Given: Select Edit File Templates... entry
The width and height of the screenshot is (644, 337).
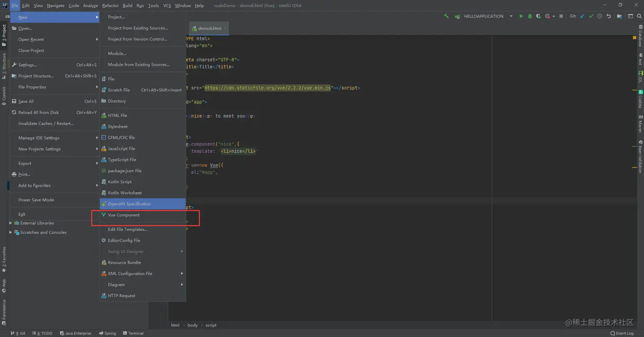Looking at the screenshot, I should pyautogui.click(x=143, y=229).
